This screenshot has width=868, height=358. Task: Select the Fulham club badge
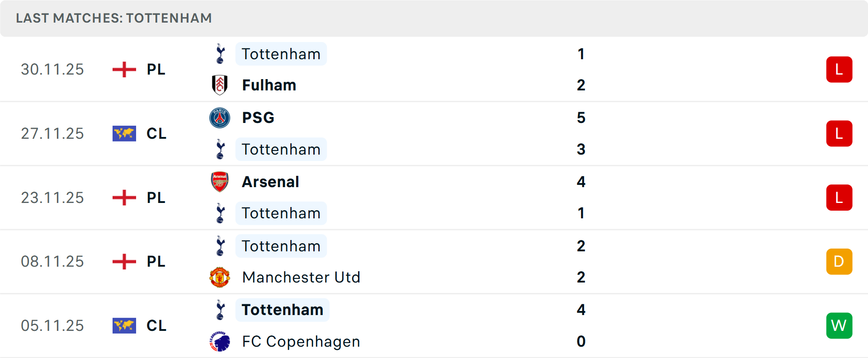220,85
